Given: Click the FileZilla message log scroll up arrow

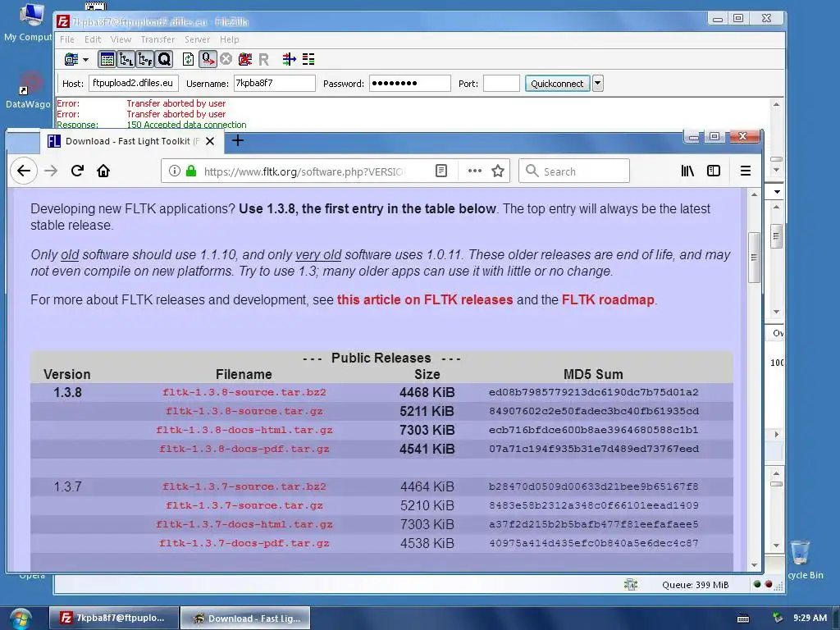Looking at the screenshot, I should click(776, 104).
